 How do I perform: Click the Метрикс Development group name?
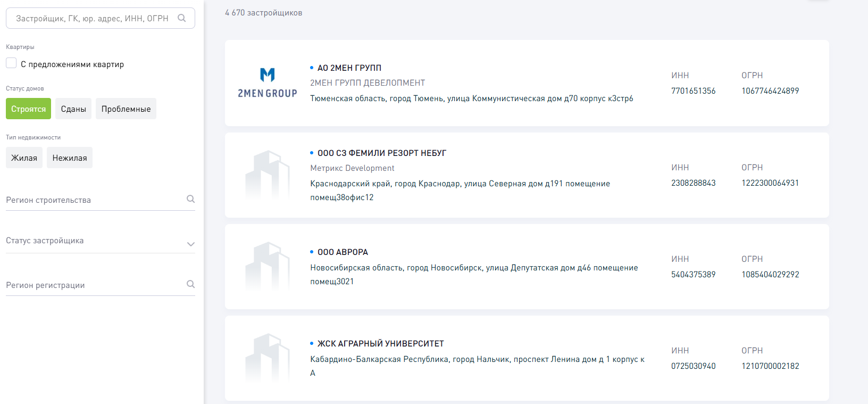352,168
